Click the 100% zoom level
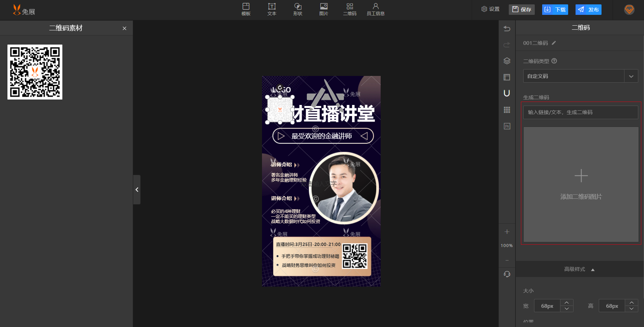 pos(507,246)
